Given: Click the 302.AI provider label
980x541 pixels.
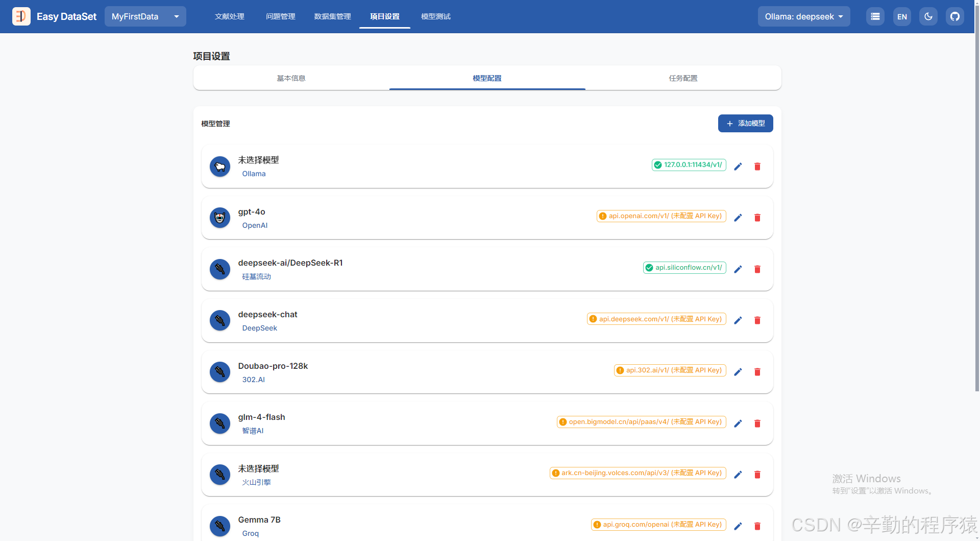Looking at the screenshot, I should 253,380.
